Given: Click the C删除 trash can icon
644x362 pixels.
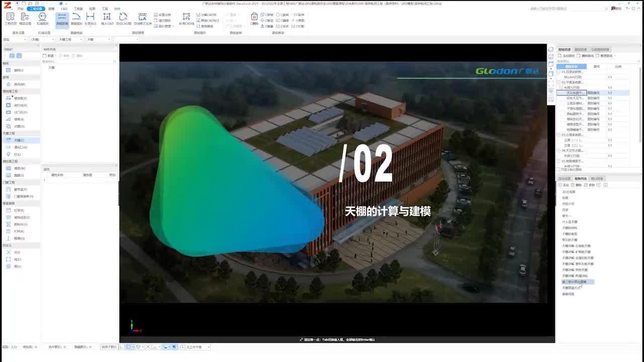Looking at the screenshot, I should (255, 20).
